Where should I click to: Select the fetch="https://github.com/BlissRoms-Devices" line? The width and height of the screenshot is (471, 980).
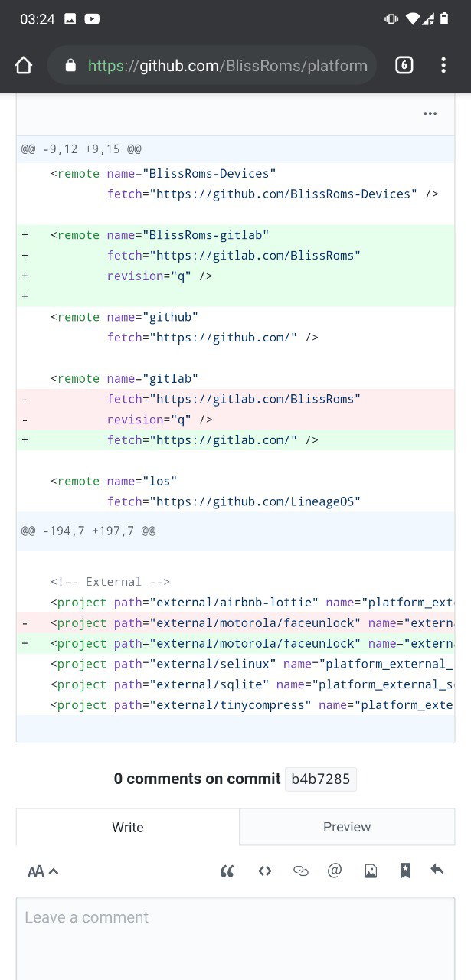pyautogui.click(x=236, y=194)
